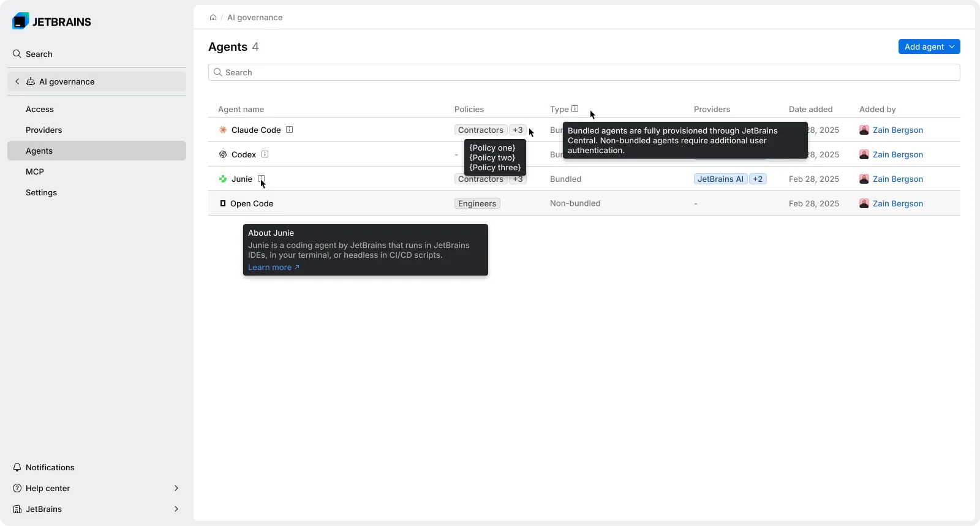Click the Junie info icon

point(262,179)
